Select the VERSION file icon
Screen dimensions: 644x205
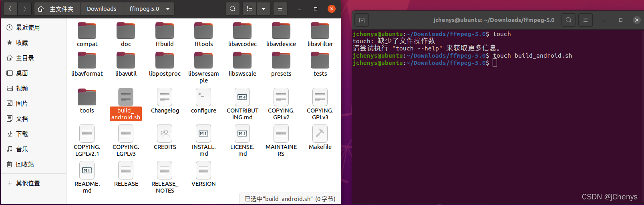click(x=203, y=170)
